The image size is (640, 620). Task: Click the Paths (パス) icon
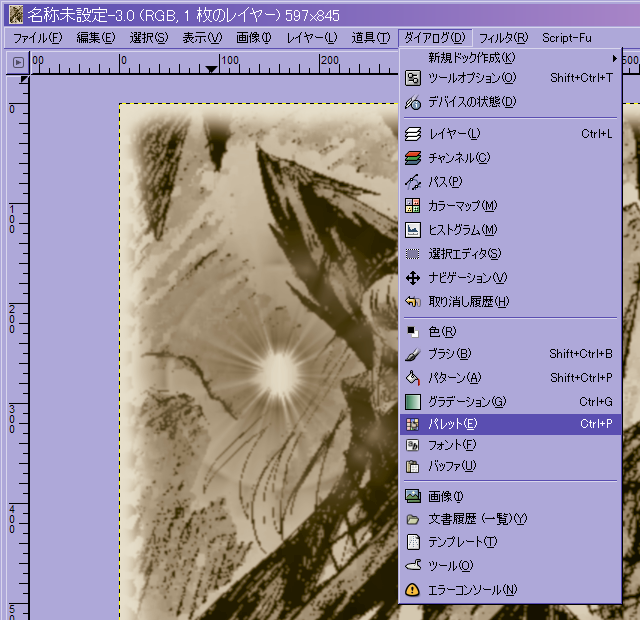tap(413, 182)
